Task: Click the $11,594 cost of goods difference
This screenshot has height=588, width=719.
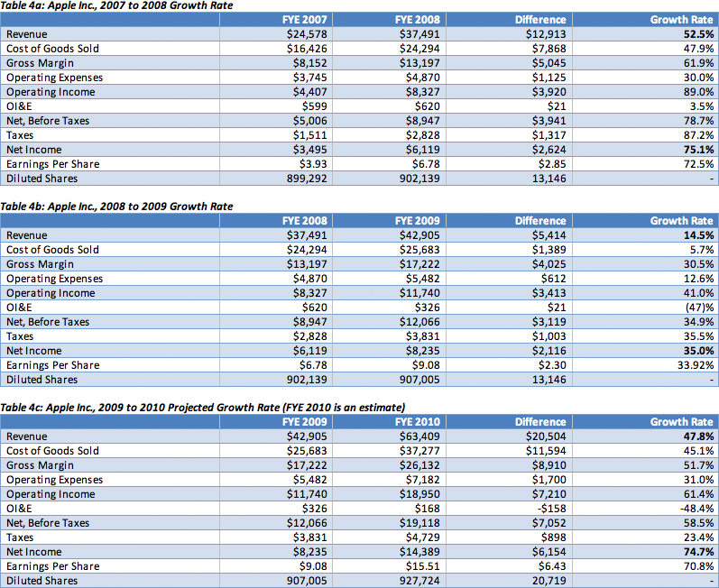Action: (546, 451)
